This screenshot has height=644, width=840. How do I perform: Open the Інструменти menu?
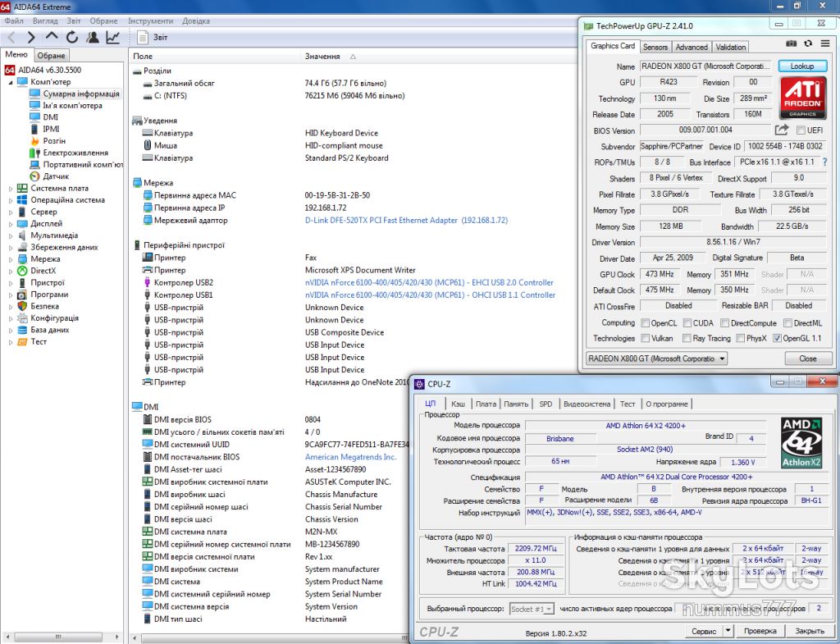[x=151, y=21]
